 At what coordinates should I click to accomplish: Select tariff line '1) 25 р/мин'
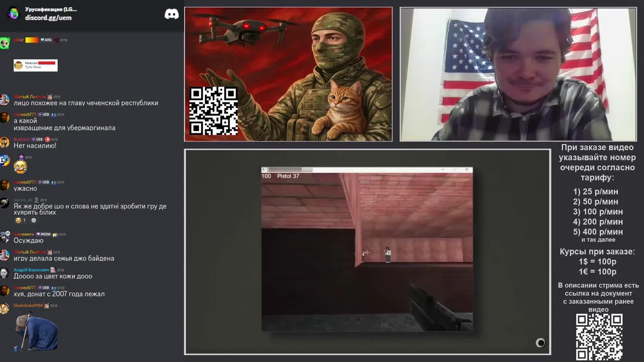596,192
